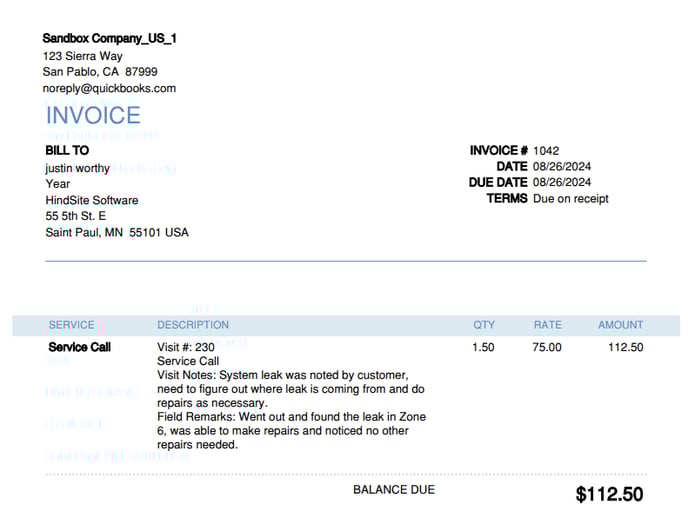The height and width of the screenshot is (511, 688).
Task: Click the quantity value 1.50
Action: coord(485,348)
